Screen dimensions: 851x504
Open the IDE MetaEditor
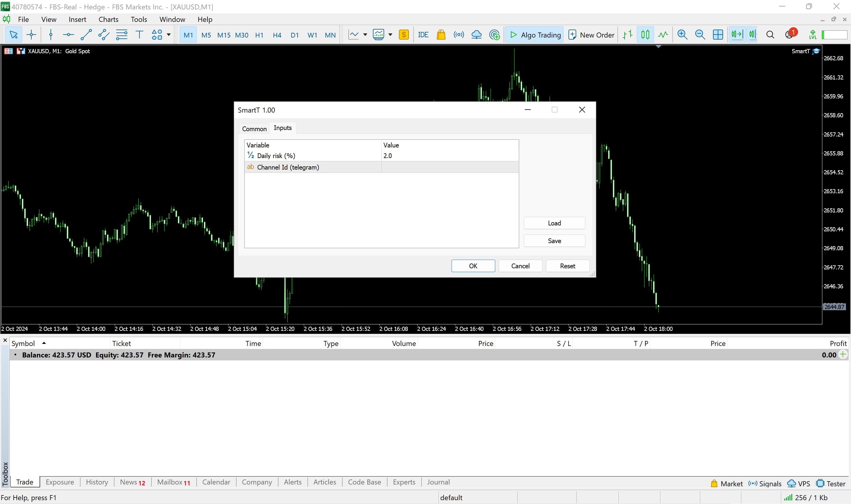[x=423, y=35]
